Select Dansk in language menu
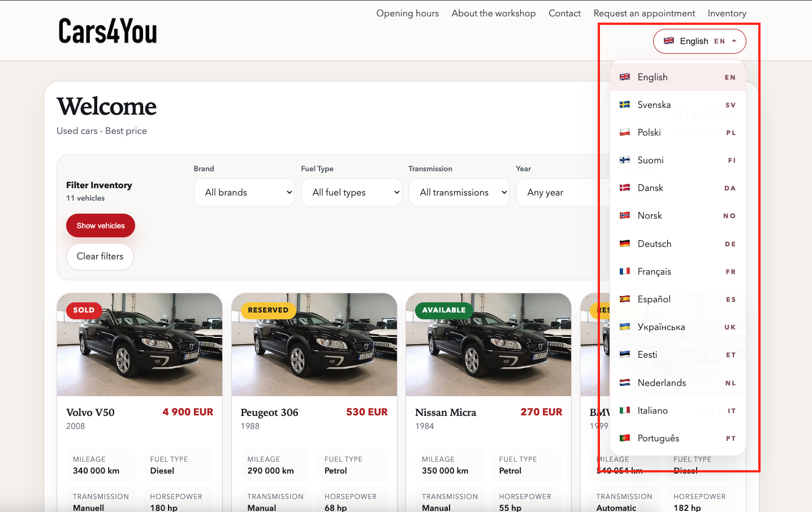812x512 pixels. click(x=678, y=188)
